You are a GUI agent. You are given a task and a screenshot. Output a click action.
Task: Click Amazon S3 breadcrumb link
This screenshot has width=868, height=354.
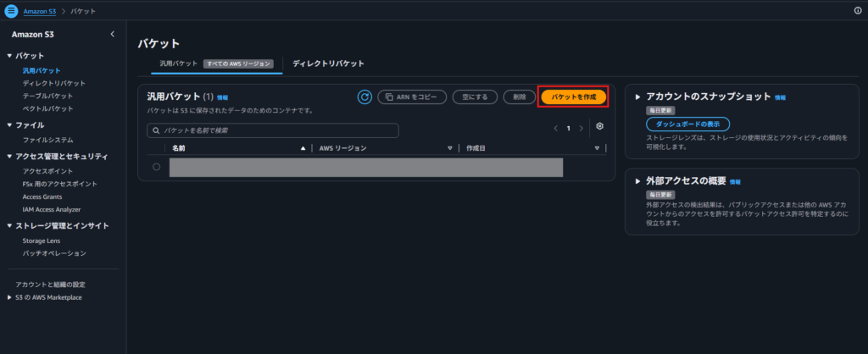40,11
